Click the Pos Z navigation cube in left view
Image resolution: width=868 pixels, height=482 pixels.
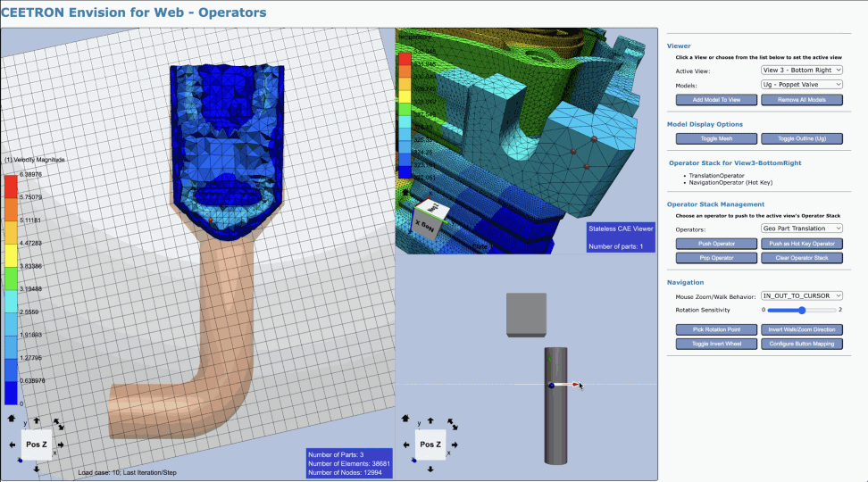[35, 444]
